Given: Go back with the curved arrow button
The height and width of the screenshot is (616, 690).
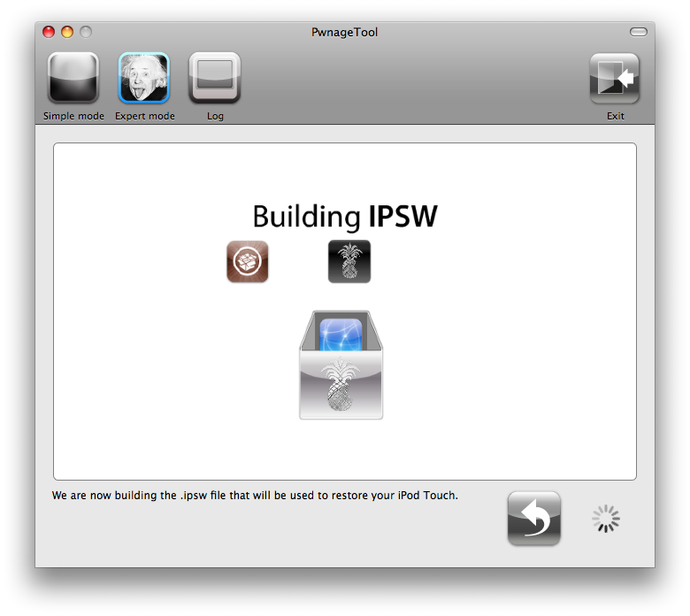Looking at the screenshot, I should [533, 519].
